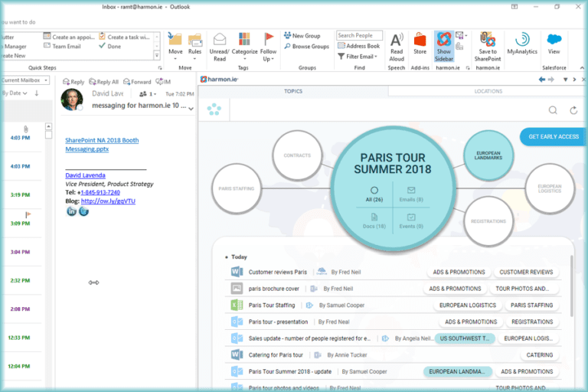Click the US SOUTHWEST T... tag
This screenshot has height=392, width=588.
(465, 338)
